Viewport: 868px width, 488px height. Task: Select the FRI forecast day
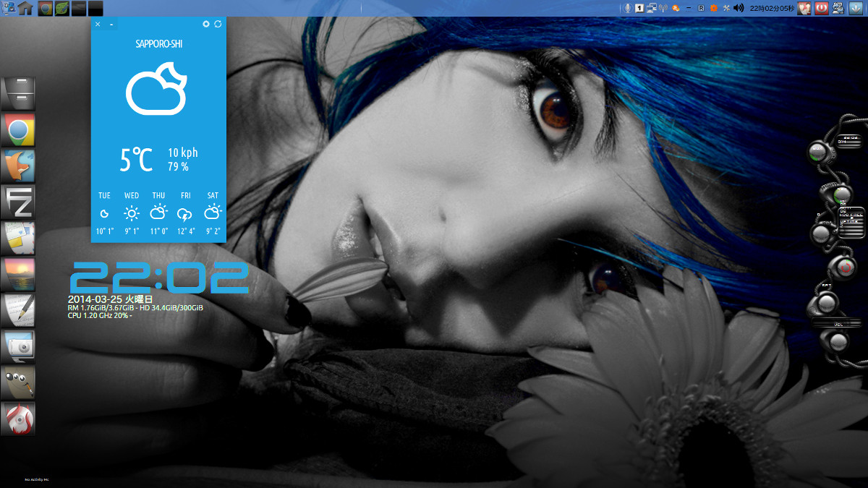(x=186, y=213)
